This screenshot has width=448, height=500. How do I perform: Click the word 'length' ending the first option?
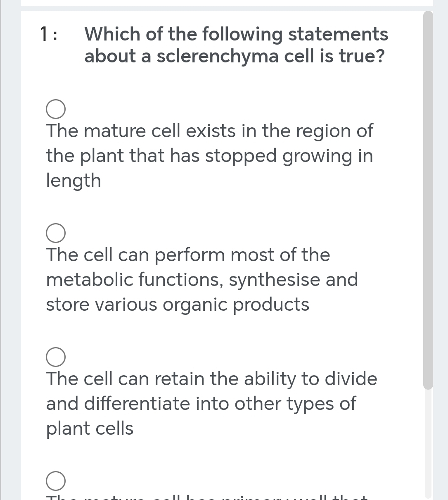click(73, 181)
